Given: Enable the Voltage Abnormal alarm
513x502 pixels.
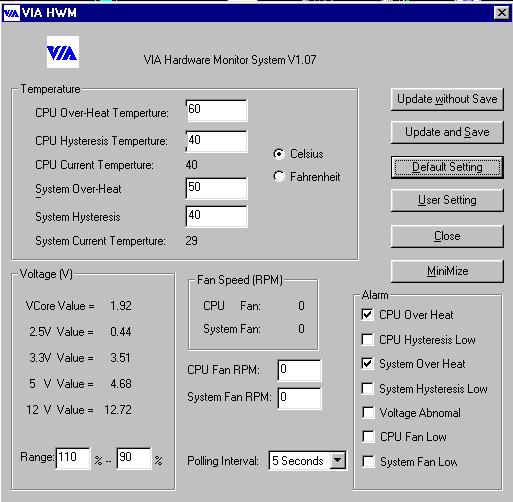Looking at the screenshot, I should 368,412.
